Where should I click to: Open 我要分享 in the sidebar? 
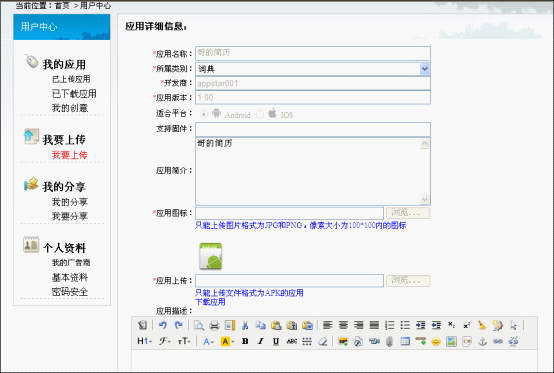(x=70, y=216)
